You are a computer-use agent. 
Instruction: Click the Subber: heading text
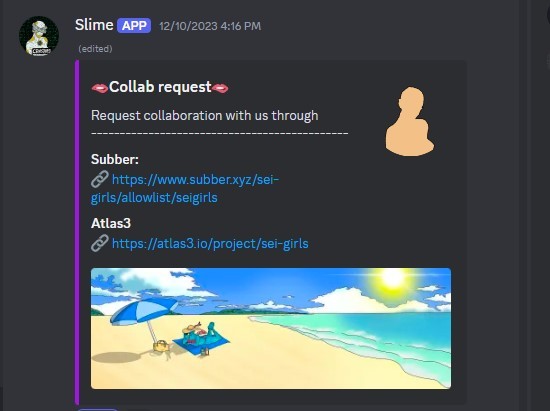pyautogui.click(x=115, y=160)
